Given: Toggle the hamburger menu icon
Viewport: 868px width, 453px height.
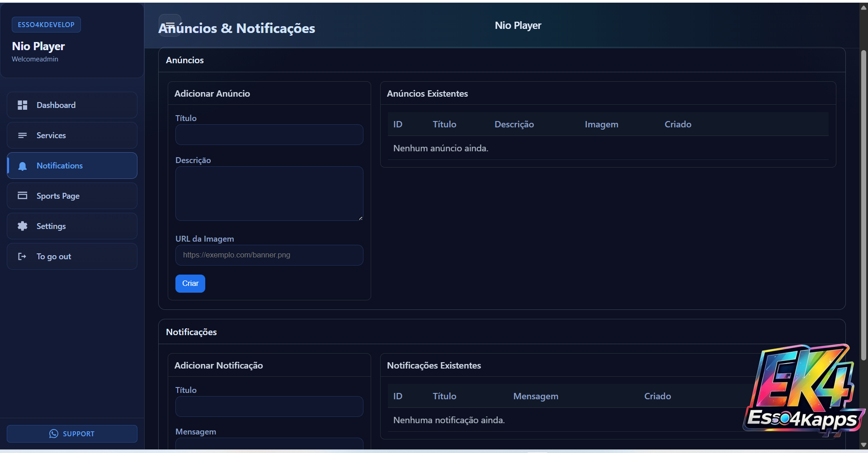Looking at the screenshot, I should [x=170, y=25].
